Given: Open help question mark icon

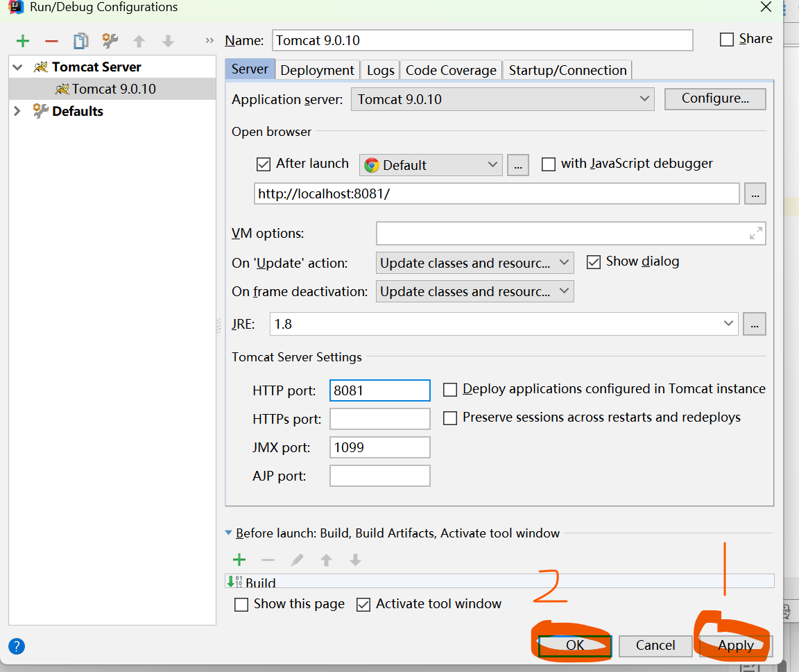Looking at the screenshot, I should [17, 646].
